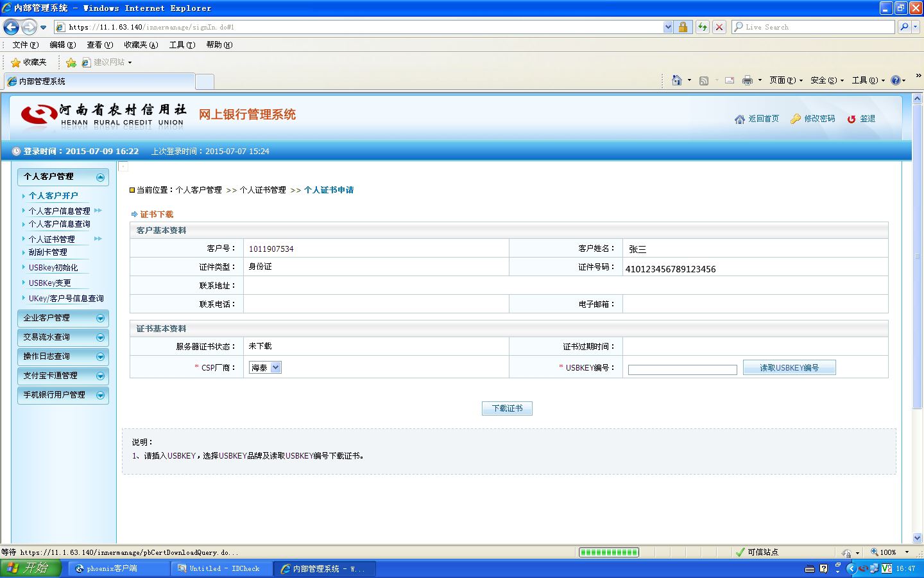The width and height of the screenshot is (924, 578).
Task: Click the browser back arrow button
Action: [11, 27]
